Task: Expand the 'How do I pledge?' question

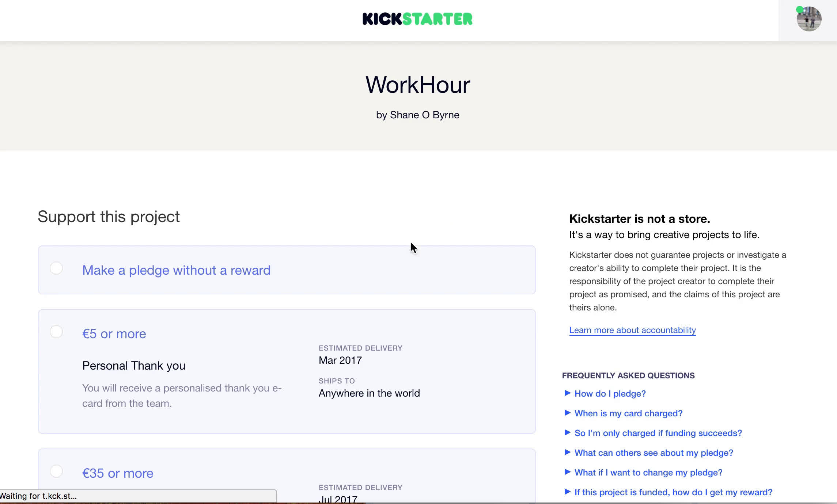Action: point(610,393)
